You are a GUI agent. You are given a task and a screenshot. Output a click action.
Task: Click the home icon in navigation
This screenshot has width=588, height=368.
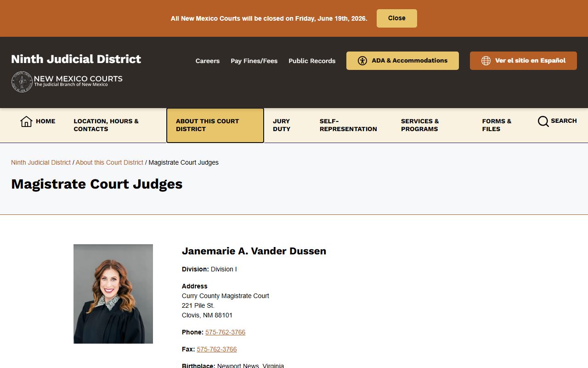point(26,121)
